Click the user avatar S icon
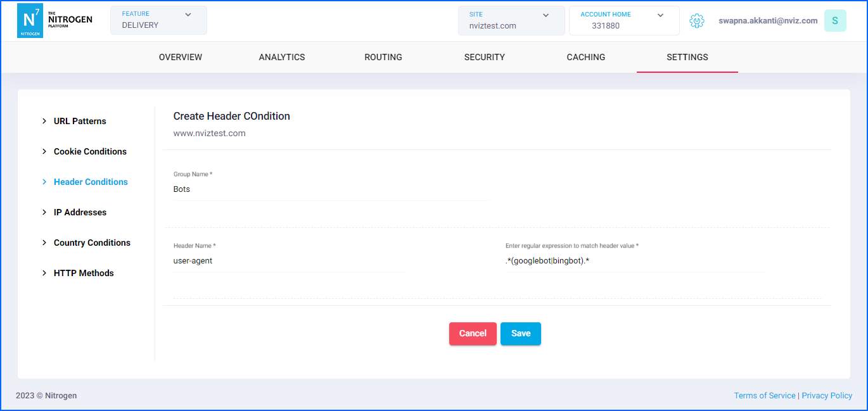Viewport: 868px width, 411px height. [x=834, y=21]
